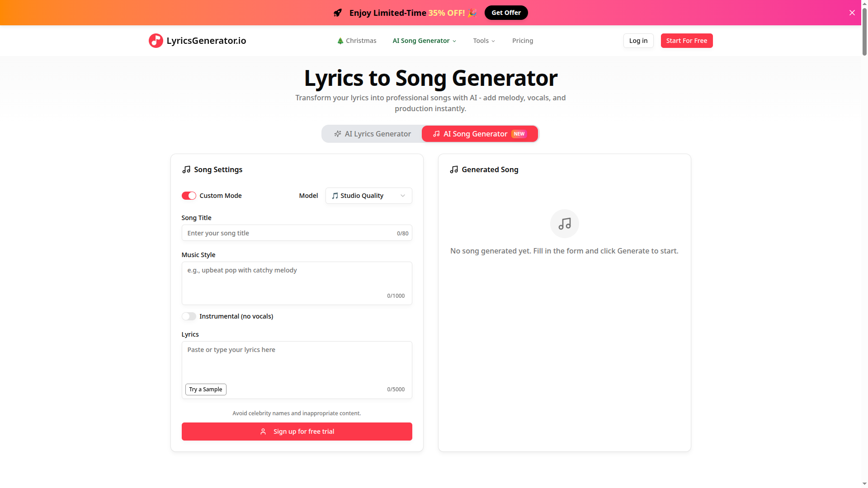Screen dimensions: 868x488
Task: Switch to the AI Song Generator tab
Action: (x=479, y=134)
